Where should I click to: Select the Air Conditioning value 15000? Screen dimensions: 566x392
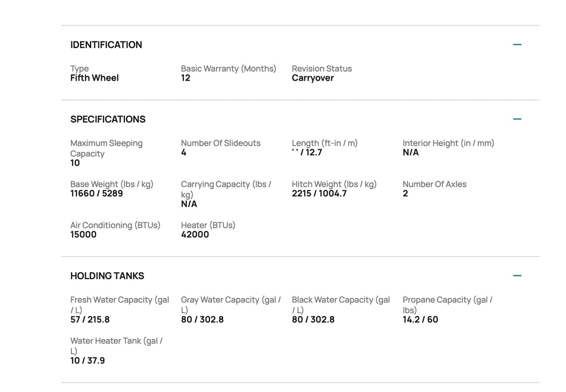pyautogui.click(x=83, y=235)
